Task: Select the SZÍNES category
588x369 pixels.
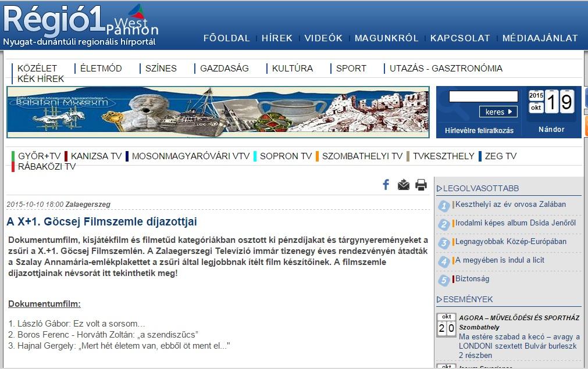Action: point(161,69)
